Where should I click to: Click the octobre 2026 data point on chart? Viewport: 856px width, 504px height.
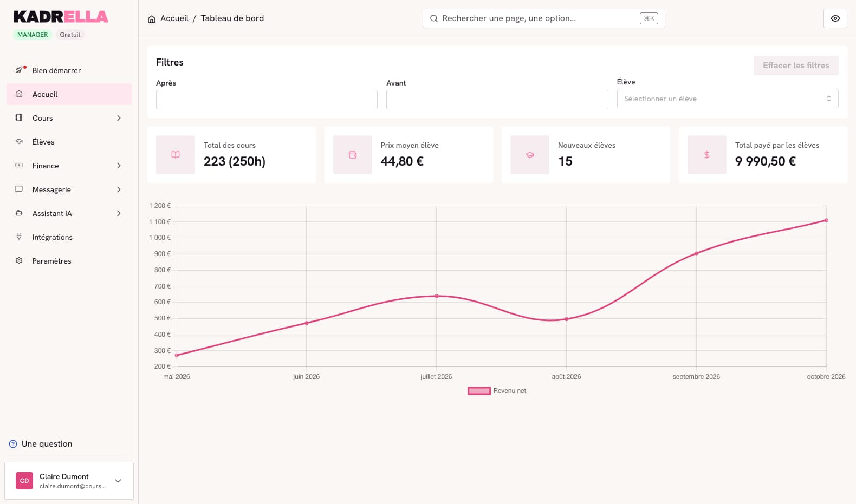[826, 220]
